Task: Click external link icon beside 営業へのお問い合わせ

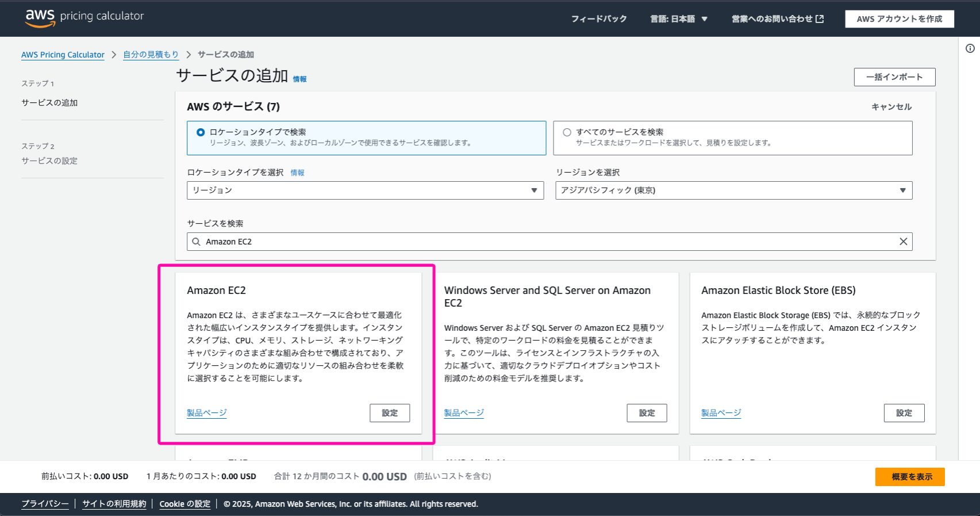Action: click(820, 19)
